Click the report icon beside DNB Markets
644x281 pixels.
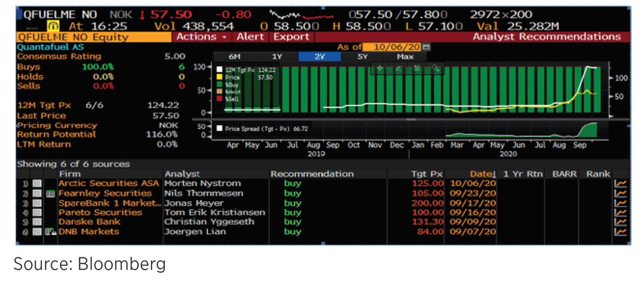click(x=50, y=232)
